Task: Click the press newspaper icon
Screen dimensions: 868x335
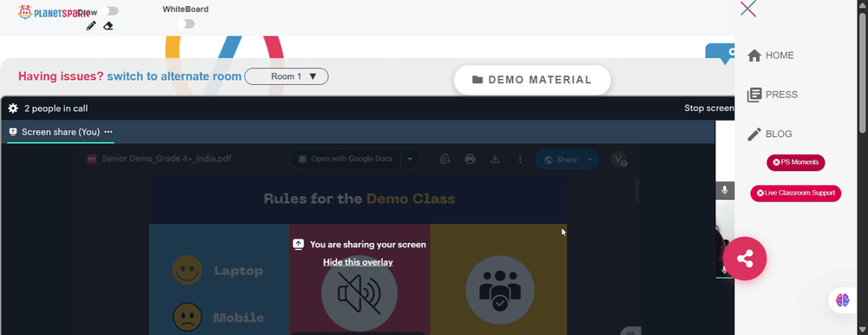Action: (754, 95)
